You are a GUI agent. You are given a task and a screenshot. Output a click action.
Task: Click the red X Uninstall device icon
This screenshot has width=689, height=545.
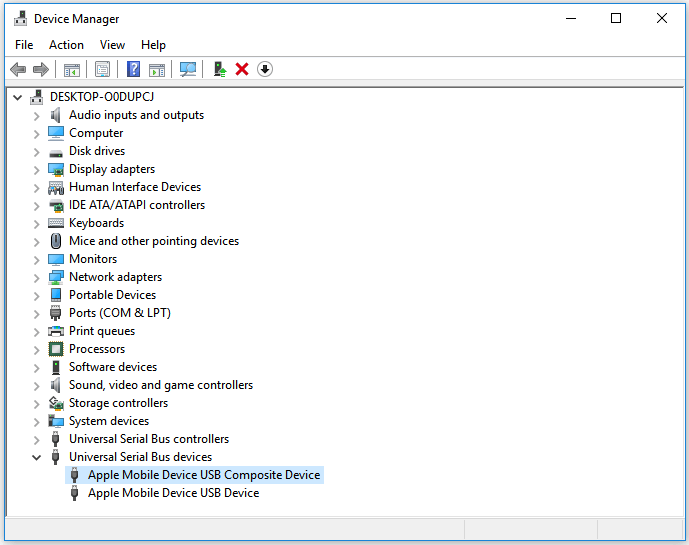[x=242, y=69]
